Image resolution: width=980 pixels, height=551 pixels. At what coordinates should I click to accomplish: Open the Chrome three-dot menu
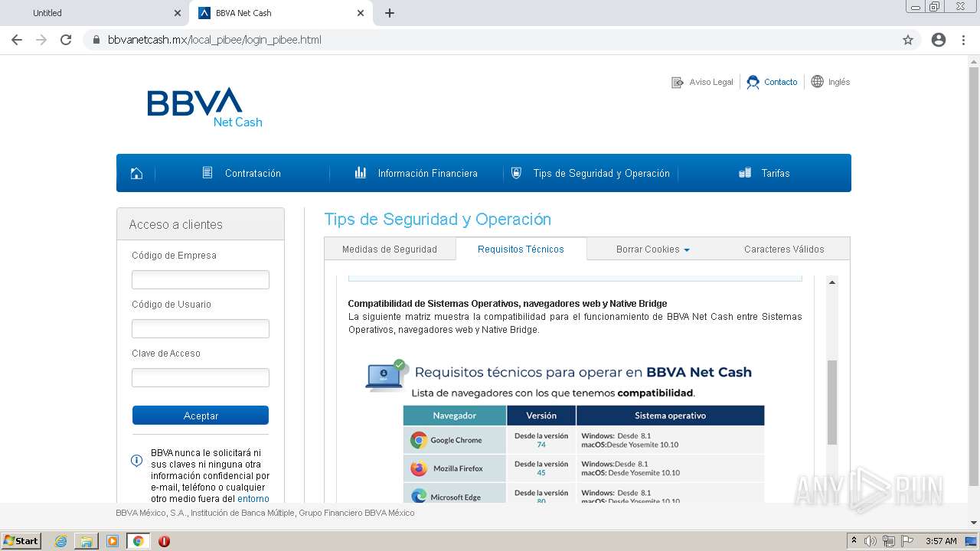pyautogui.click(x=963, y=40)
